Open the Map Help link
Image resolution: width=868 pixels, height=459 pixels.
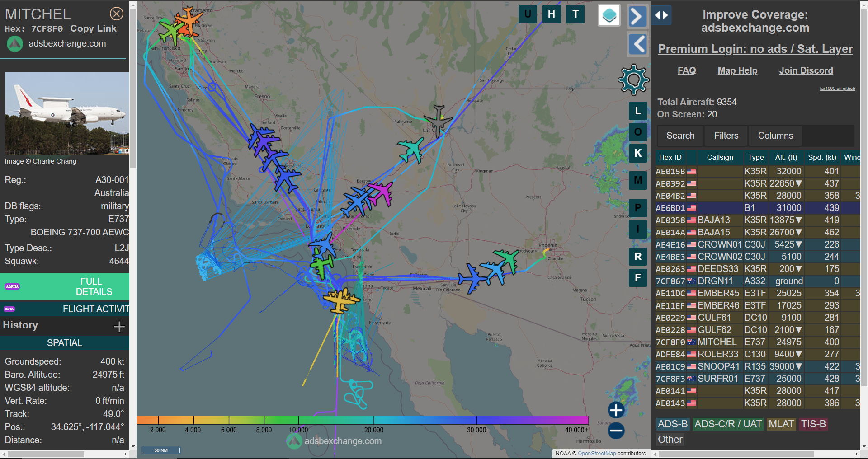[x=737, y=70]
